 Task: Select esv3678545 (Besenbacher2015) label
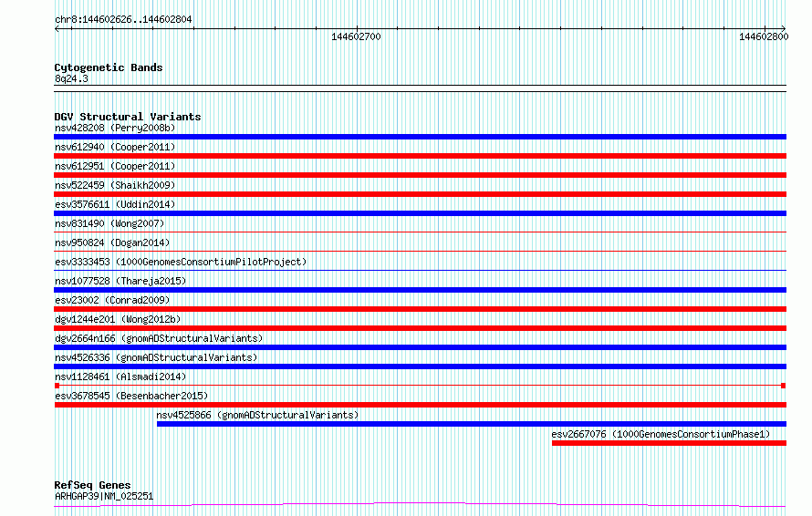point(131,396)
